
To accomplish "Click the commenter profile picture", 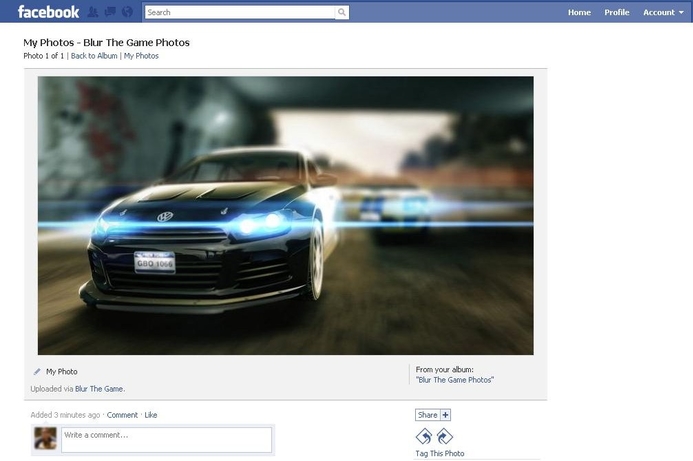I will 46,438.
